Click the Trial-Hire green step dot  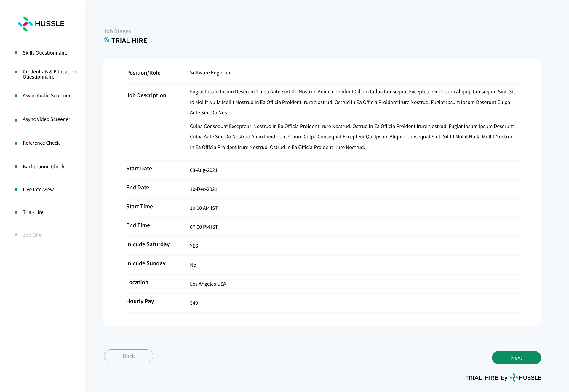pyautogui.click(x=16, y=212)
